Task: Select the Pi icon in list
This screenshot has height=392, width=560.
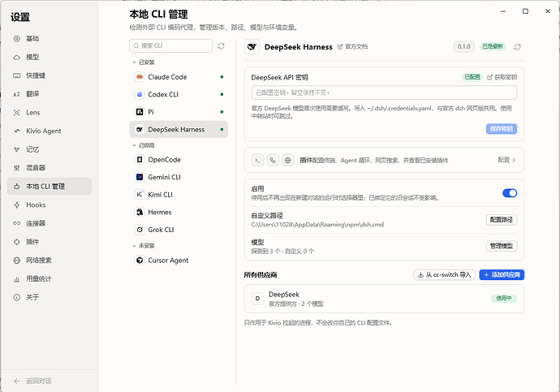Action: [140, 112]
